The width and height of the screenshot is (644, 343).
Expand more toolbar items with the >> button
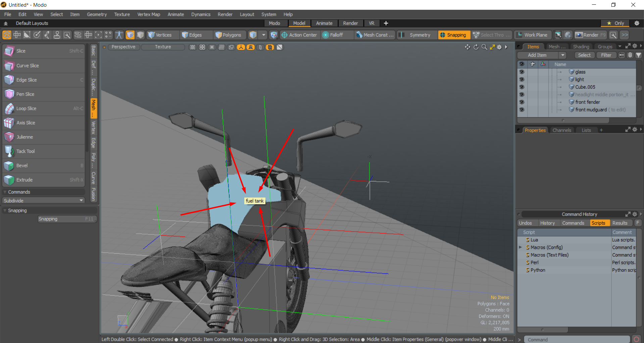tap(625, 35)
